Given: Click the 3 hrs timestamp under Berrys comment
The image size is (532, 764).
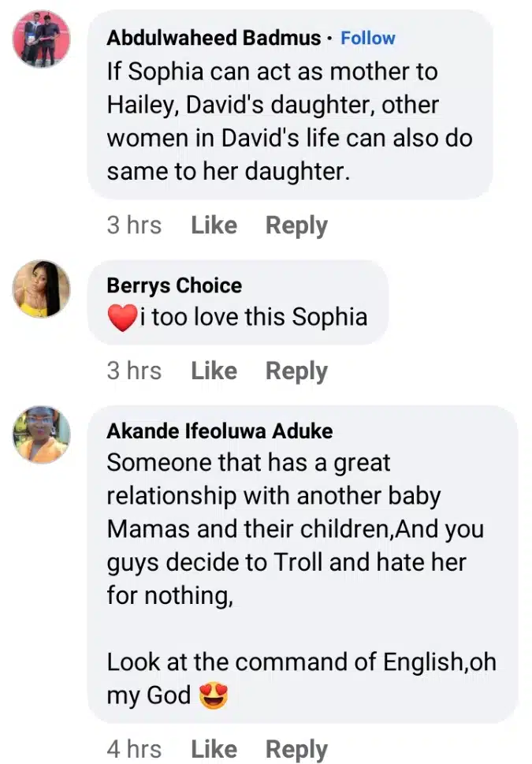Looking at the screenshot, I should click(134, 371).
